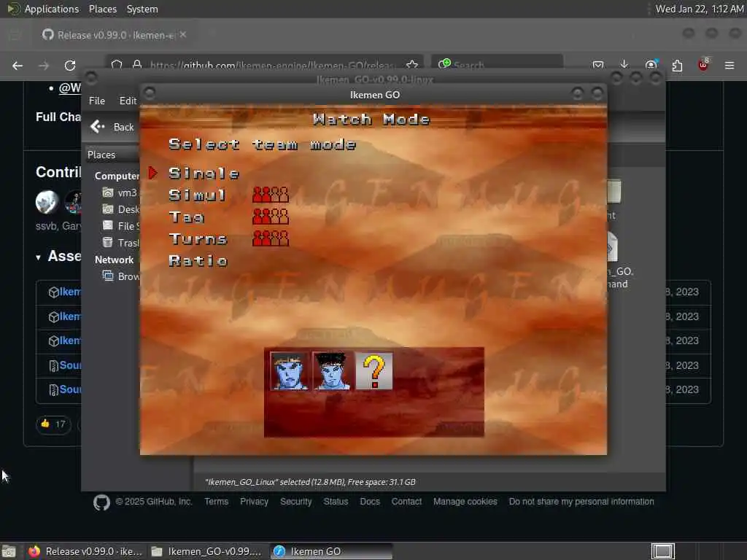Click the first contributor avatar on GitHub page
The width and height of the screenshot is (747, 560).
click(47, 201)
